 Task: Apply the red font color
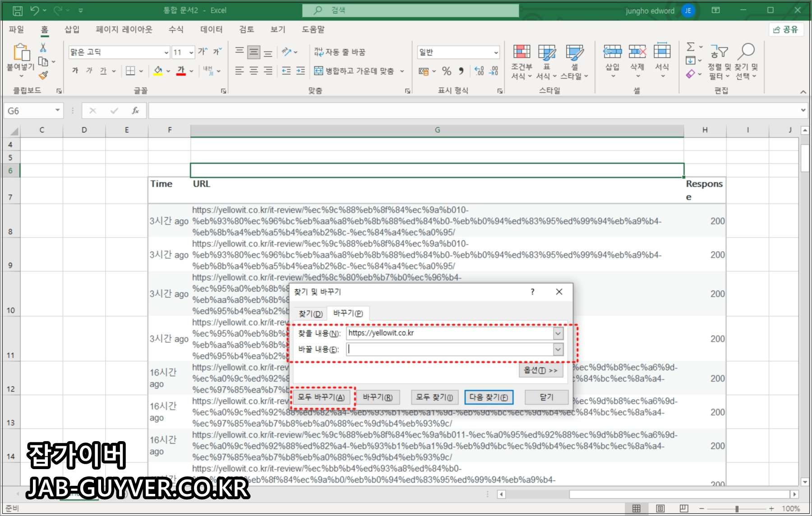tap(181, 71)
